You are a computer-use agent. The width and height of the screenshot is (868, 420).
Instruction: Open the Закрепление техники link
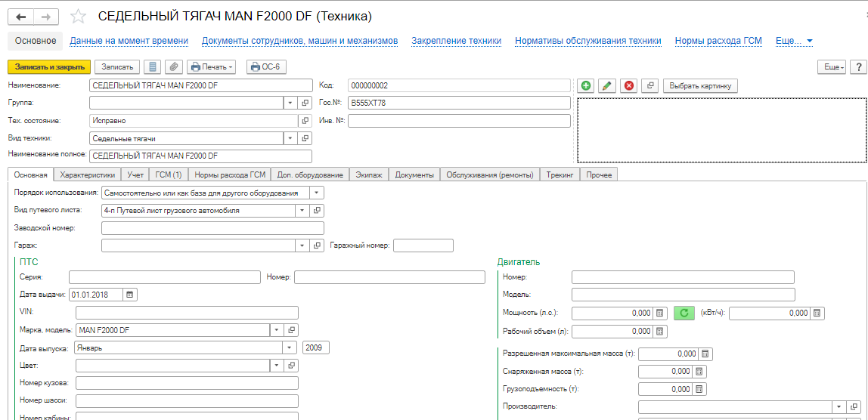tap(457, 41)
